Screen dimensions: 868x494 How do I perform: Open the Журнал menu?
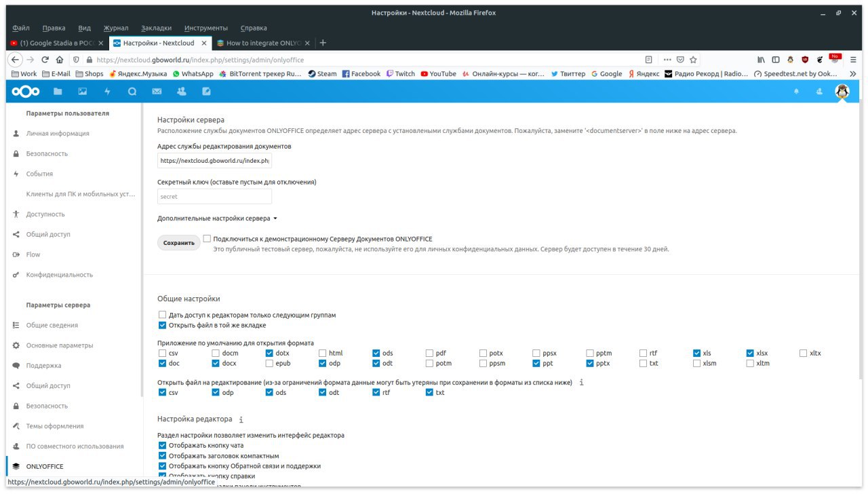point(116,28)
